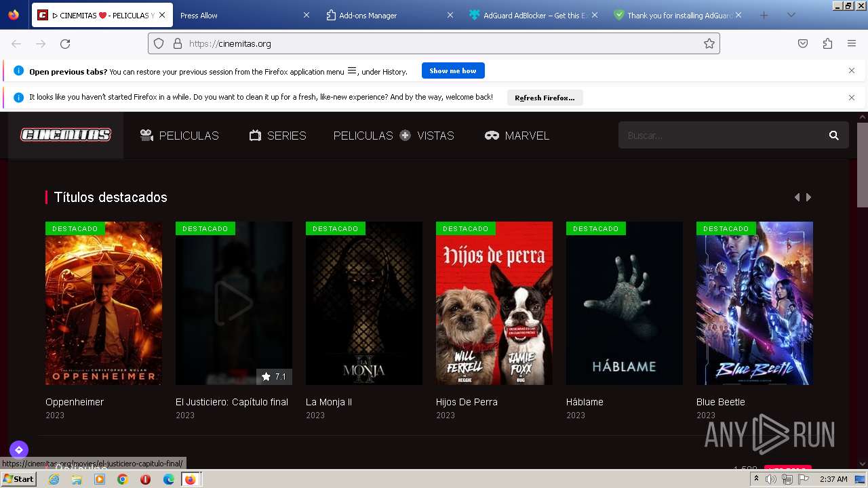This screenshot has height=488, width=868.
Task: Go forward to next page
Action: coord(41,43)
